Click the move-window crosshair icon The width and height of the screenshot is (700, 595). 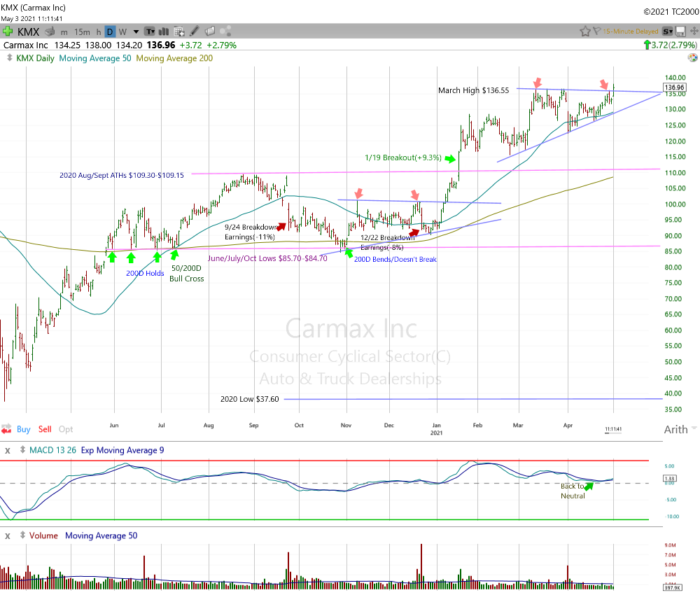pyautogui.click(x=694, y=31)
